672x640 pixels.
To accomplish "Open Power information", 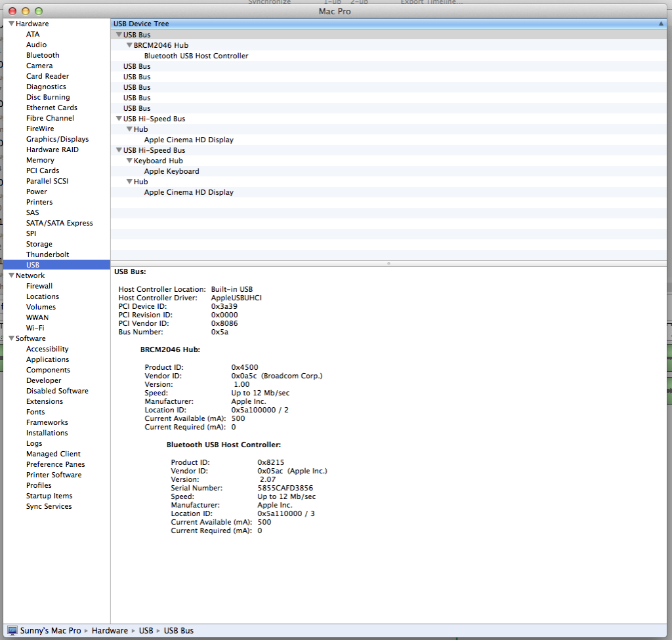I will click(37, 191).
